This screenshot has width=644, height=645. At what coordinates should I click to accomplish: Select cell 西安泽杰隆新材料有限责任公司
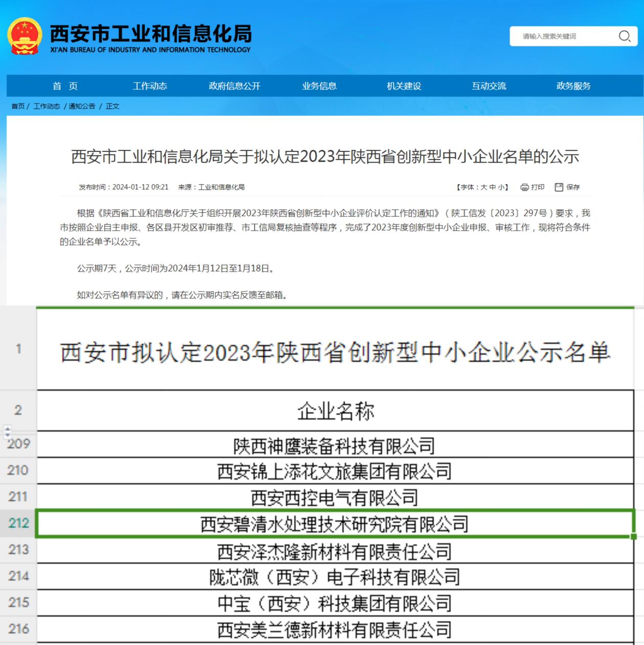336,550
